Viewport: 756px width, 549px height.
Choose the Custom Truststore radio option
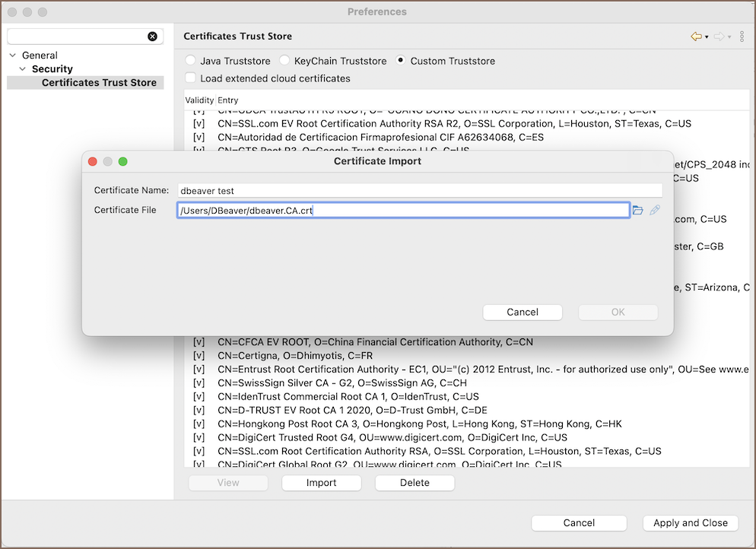tap(400, 61)
